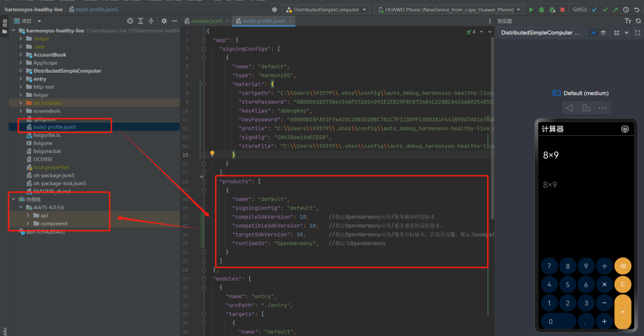Expand the component folder under ArkTS

[x=28, y=223]
